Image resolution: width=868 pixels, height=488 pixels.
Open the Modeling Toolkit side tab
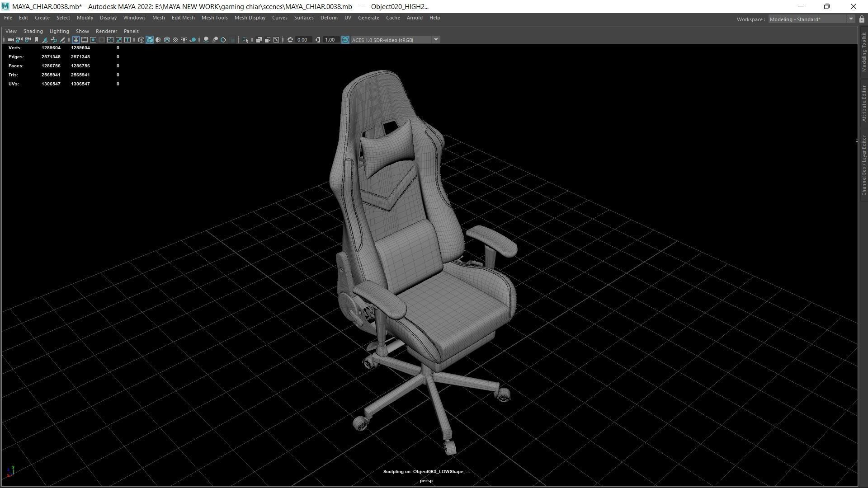[x=863, y=52]
